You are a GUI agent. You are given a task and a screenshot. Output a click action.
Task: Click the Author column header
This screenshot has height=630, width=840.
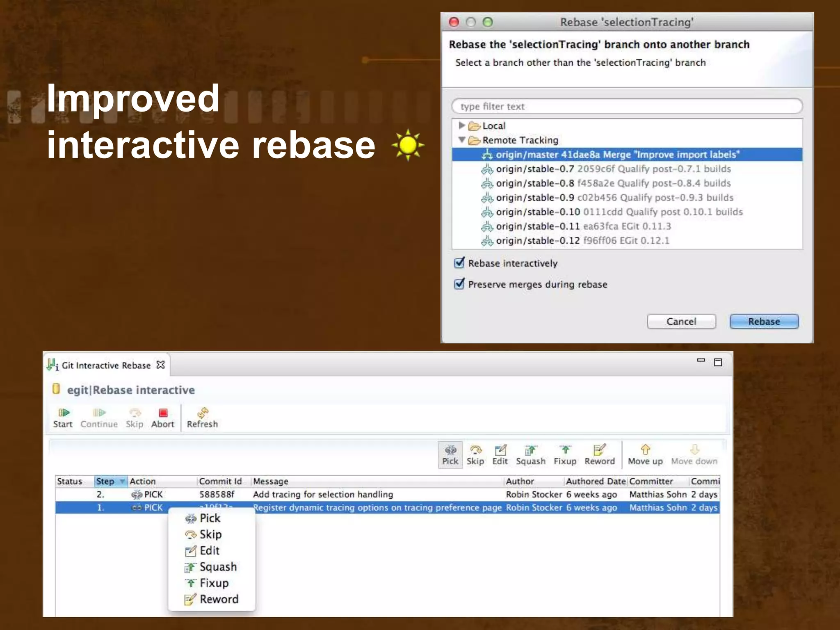[534, 481]
